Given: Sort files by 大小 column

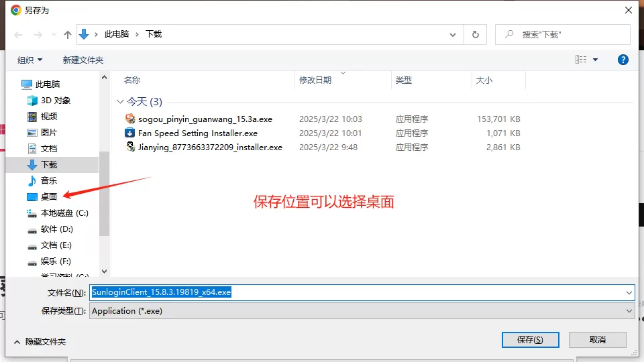Looking at the screenshot, I should 484,80.
